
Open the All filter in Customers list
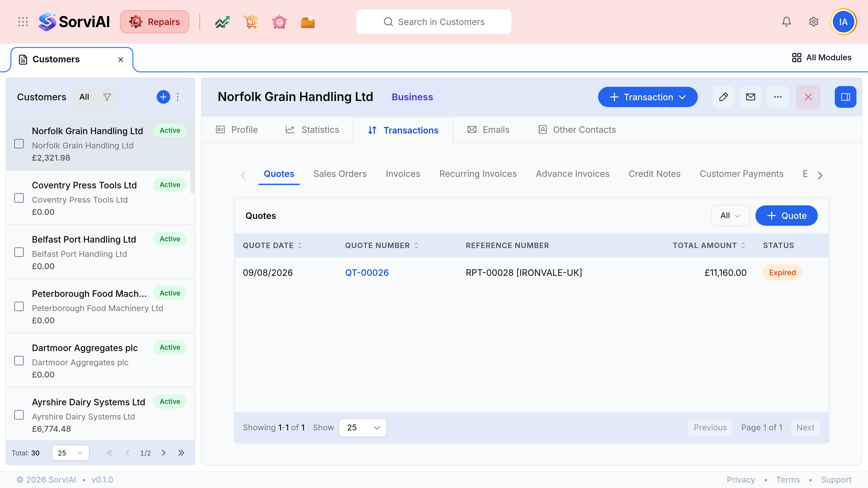[x=84, y=97]
